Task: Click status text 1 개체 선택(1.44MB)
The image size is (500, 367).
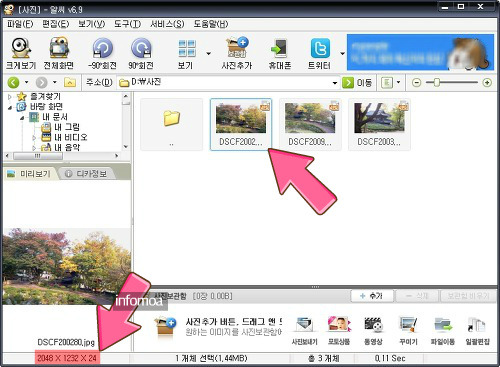Action: point(211,358)
